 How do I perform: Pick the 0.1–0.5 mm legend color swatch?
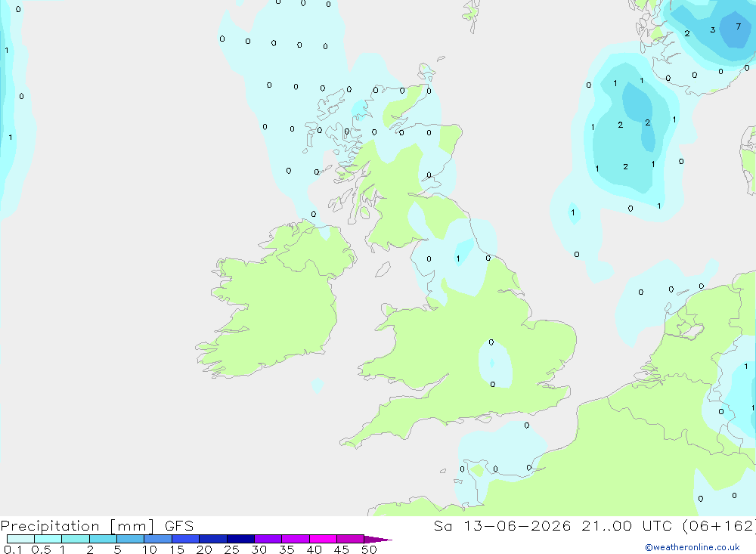(x=20, y=539)
